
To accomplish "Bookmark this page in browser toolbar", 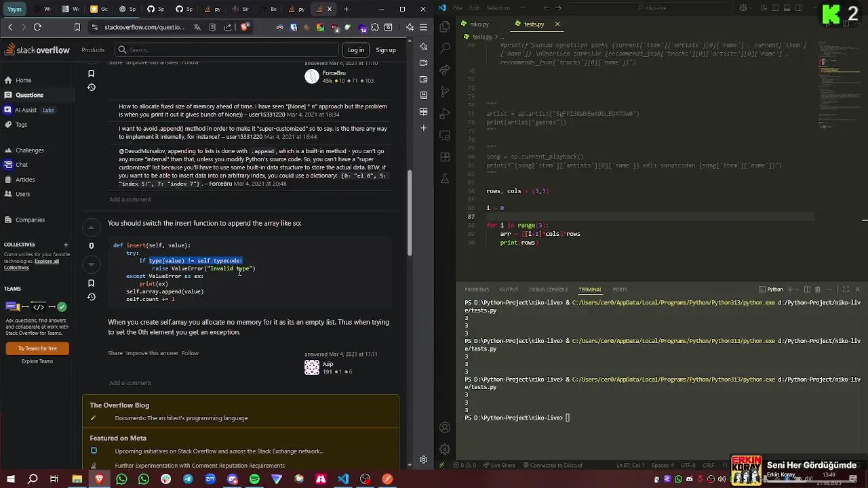I will [x=77, y=27].
